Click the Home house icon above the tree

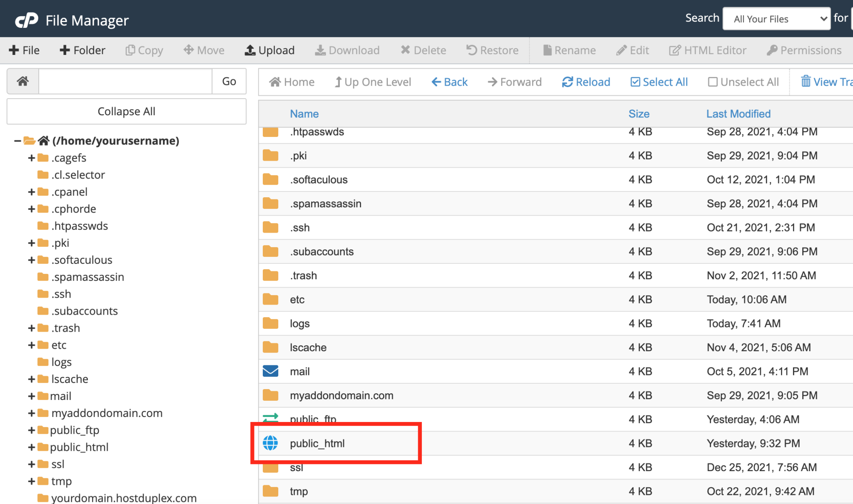(22, 81)
